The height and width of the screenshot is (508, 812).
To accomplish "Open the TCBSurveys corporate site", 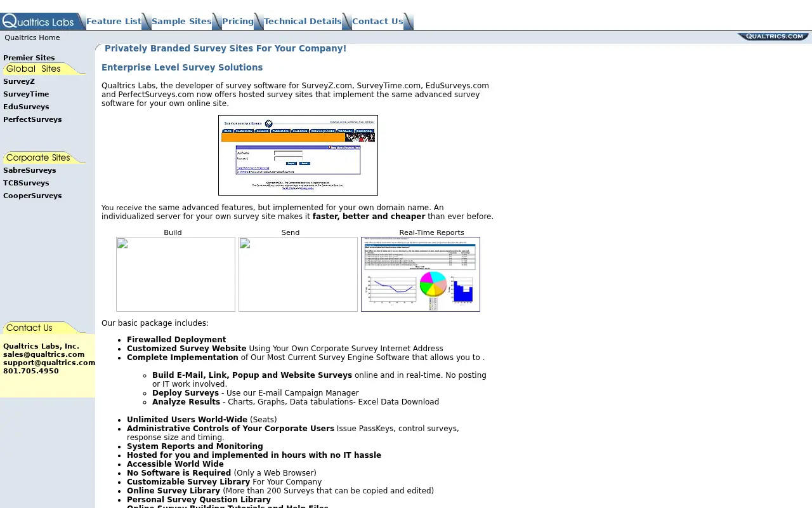I will tap(26, 183).
